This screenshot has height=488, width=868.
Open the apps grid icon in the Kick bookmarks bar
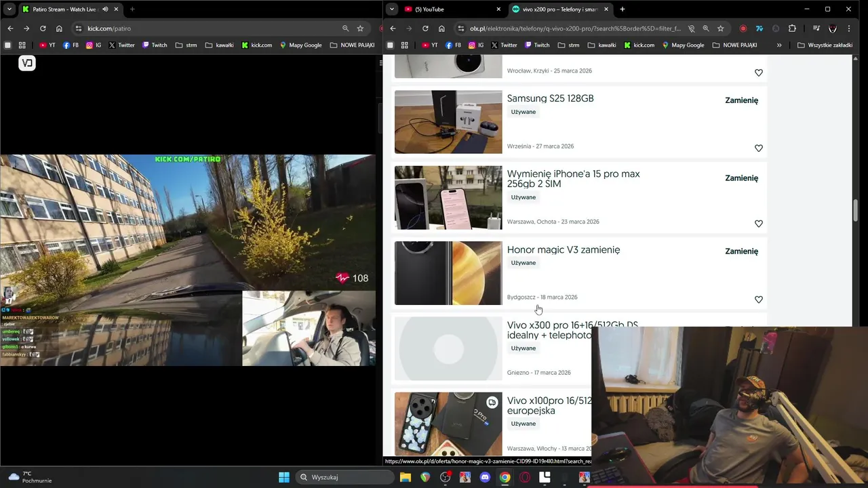point(22,45)
